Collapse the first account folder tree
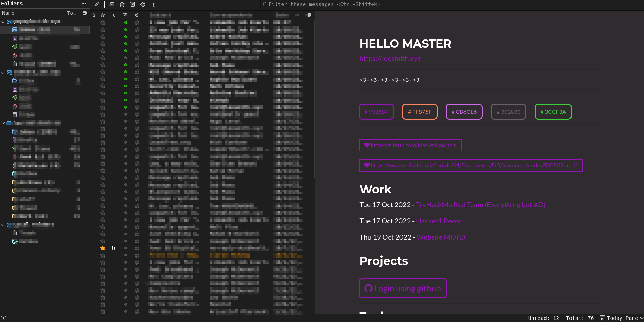Screen dimensions: 644x322 pos(3,22)
